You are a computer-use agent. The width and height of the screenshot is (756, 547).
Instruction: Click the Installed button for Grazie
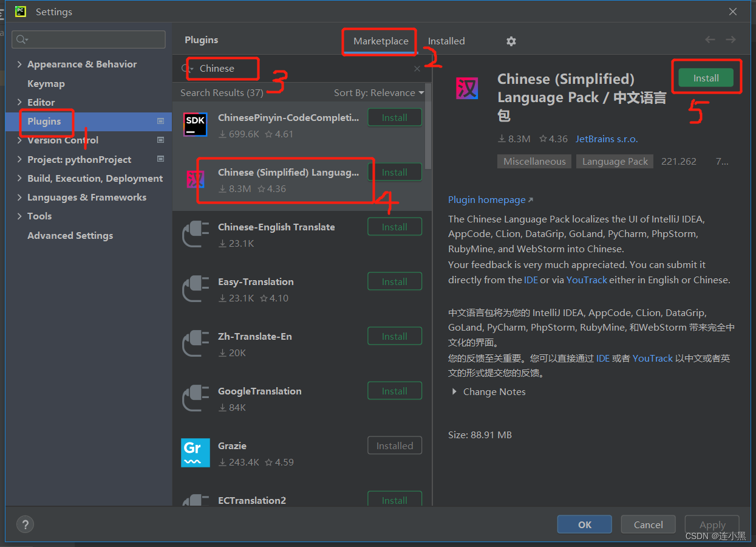click(395, 446)
